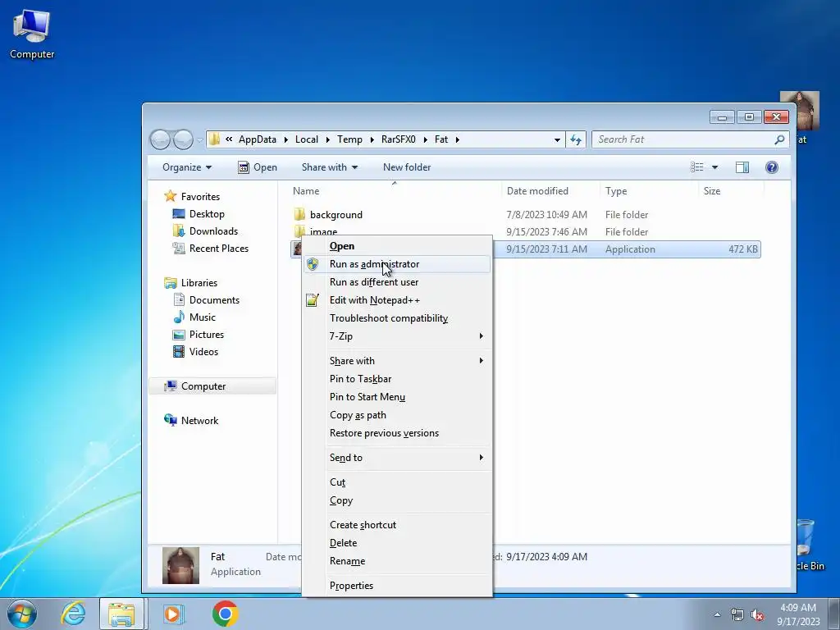Launch Internet Explorer from taskbar
Viewport: 840px width, 630px height.
73,614
